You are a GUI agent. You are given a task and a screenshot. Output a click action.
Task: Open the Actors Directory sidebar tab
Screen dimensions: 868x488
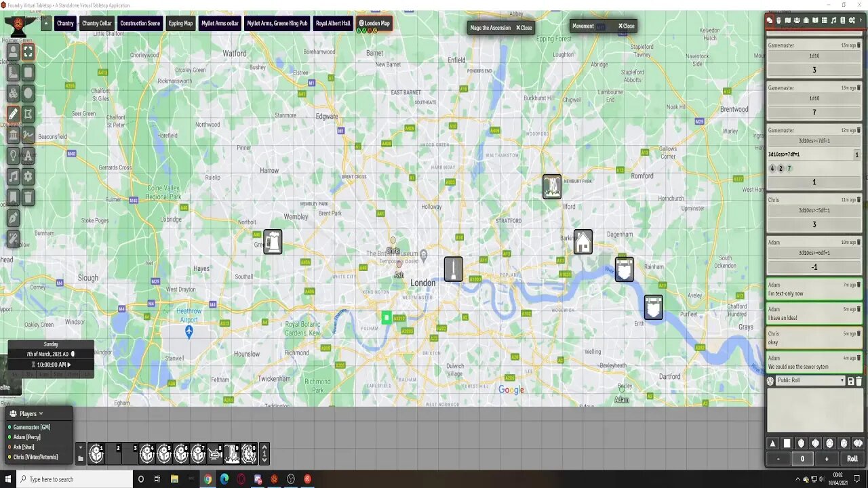tap(796, 20)
